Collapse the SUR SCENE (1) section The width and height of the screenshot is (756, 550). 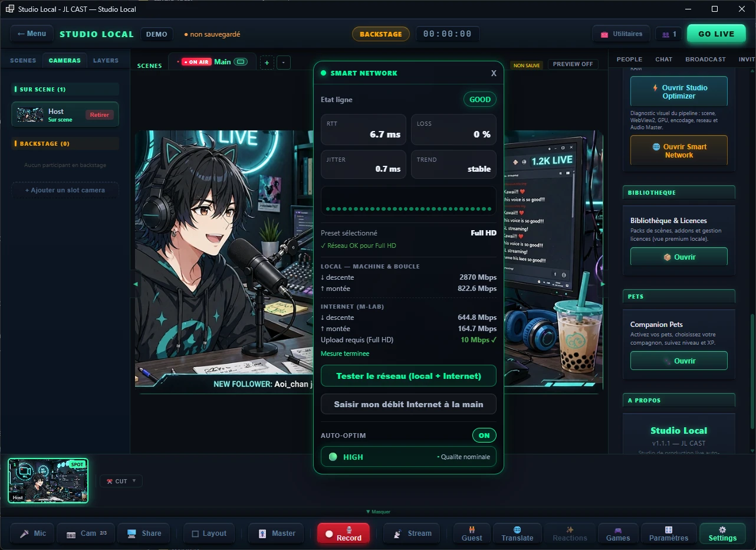(x=65, y=89)
